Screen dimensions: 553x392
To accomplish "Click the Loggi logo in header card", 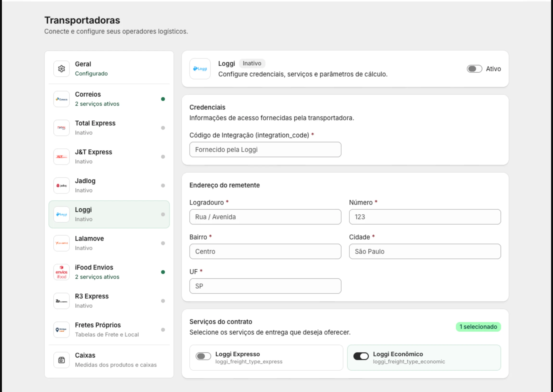I will click(200, 69).
